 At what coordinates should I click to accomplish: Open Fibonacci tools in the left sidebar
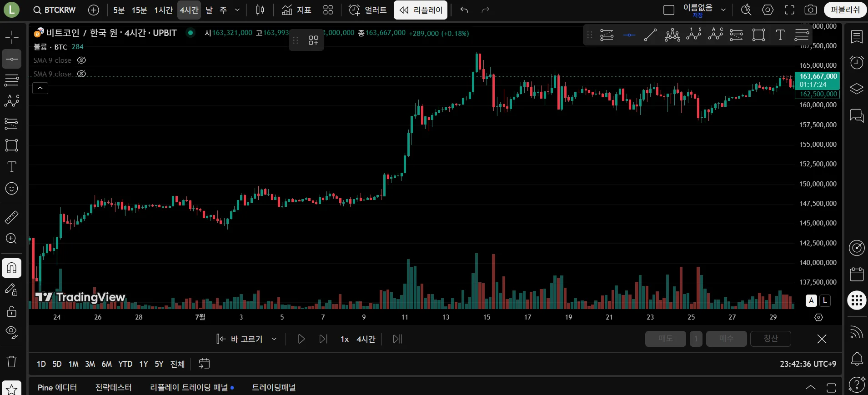coord(11,80)
